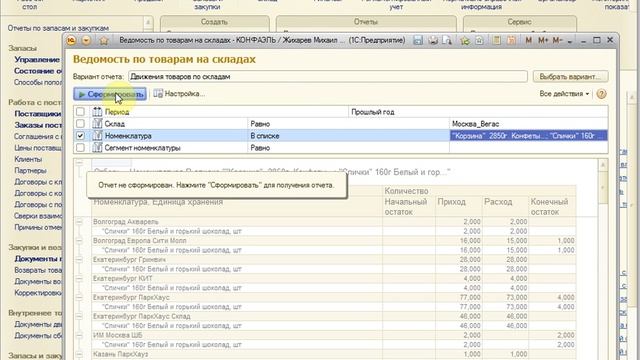Viewport: 640px width, 360px height.
Task: Open the favorites star icon in title bar
Action: point(104,40)
